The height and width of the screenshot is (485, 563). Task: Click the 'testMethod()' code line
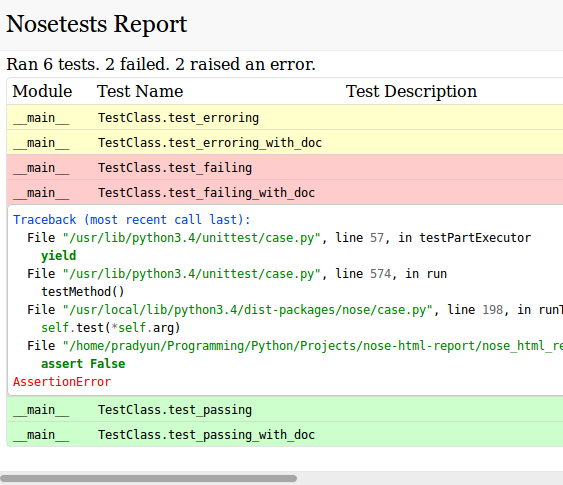click(83, 292)
